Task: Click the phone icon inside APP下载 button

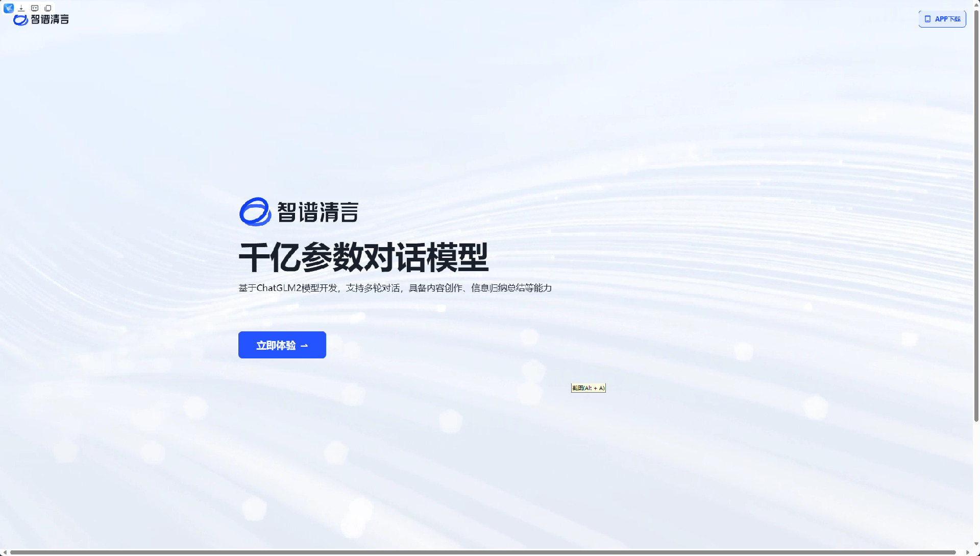Action: [x=928, y=19]
